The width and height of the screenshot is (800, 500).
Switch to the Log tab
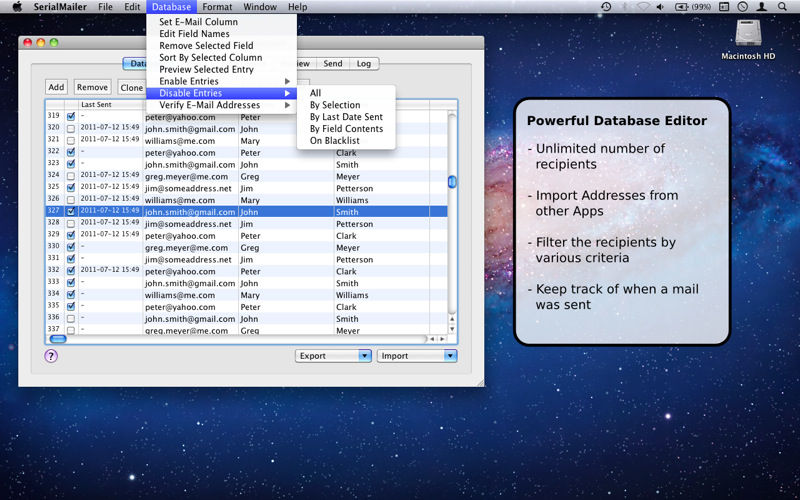click(x=364, y=63)
